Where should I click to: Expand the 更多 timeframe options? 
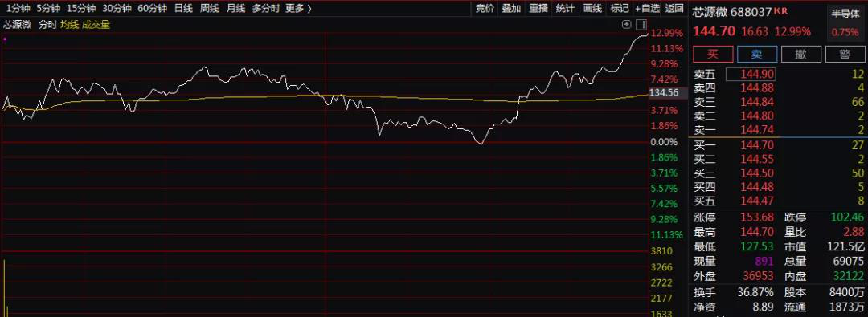click(x=298, y=8)
